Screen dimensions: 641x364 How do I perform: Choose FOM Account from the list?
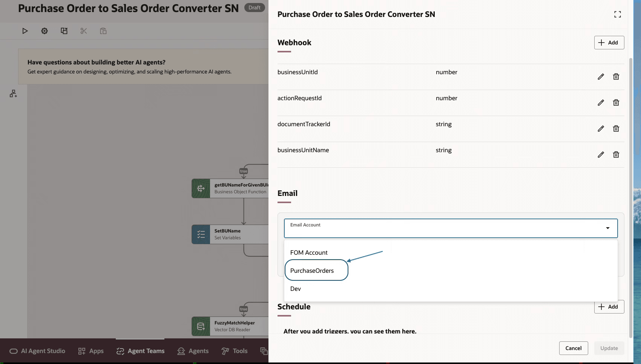click(x=309, y=252)
